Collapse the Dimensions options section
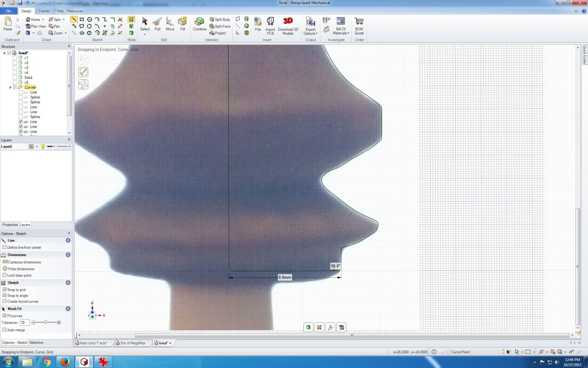The width and height of the screenshot is (588, 368). click(x=68, y=255)
